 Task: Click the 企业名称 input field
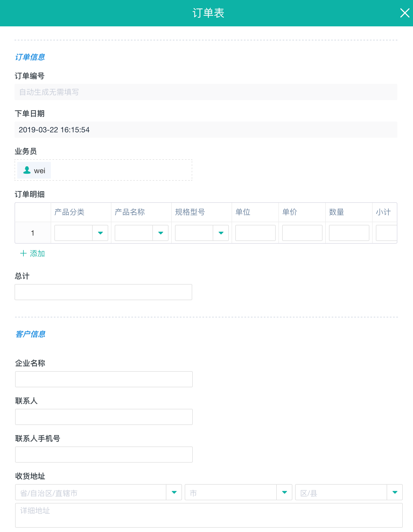104,379
